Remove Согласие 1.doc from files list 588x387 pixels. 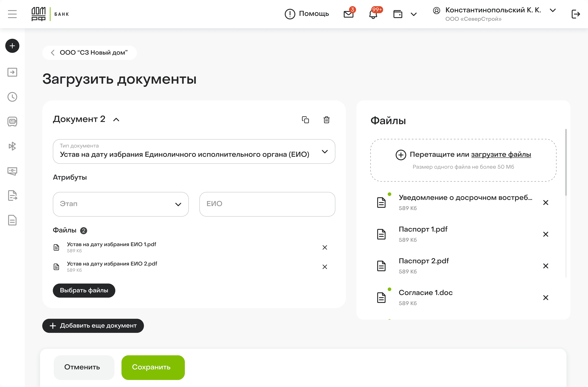coord(546,298)
